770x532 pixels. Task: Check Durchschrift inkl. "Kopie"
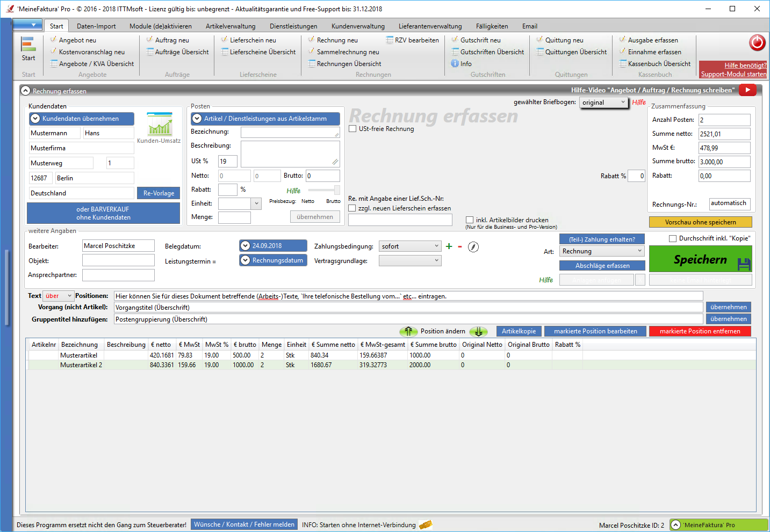pyautogui.click(x=672, y=238)
